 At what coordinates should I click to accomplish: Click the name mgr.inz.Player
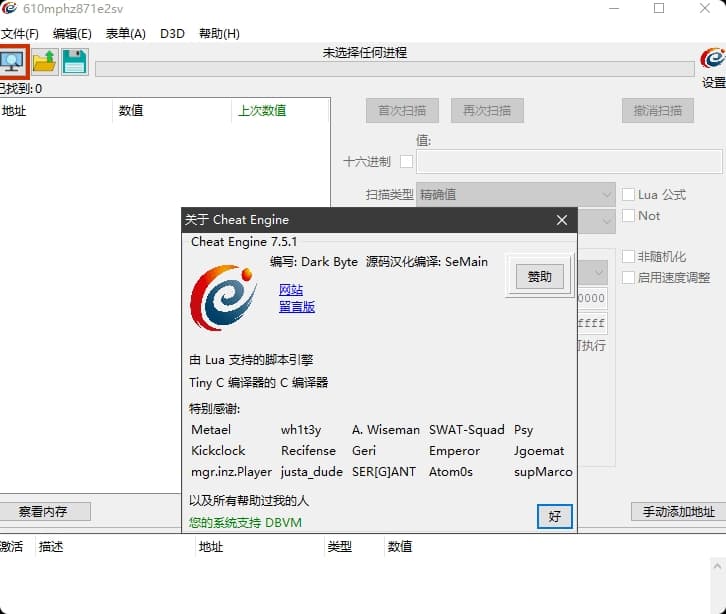coord(231,472)
